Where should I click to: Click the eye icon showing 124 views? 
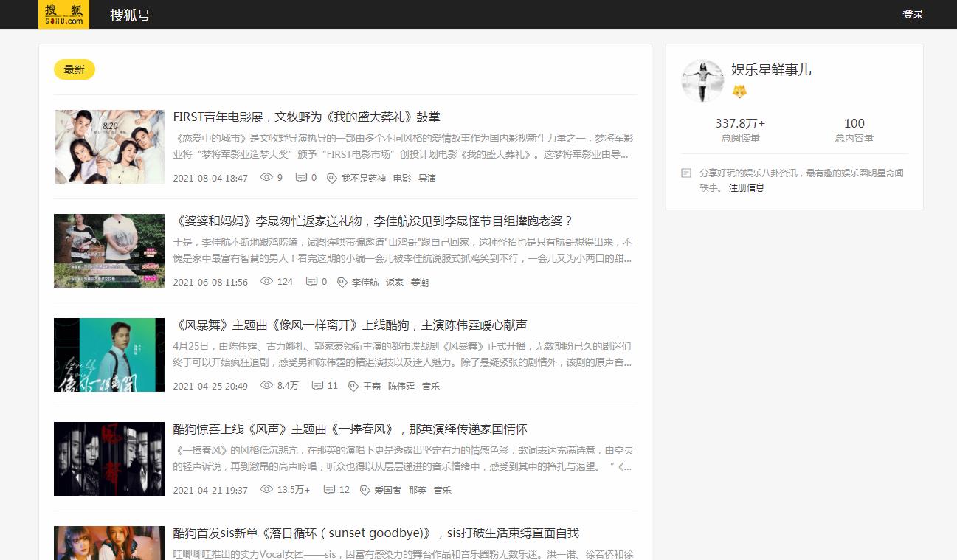[266, 282]
